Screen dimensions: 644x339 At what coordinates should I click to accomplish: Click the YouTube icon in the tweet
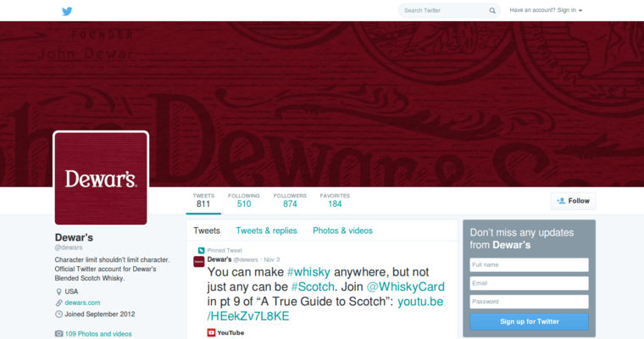(x=212, y=333)
